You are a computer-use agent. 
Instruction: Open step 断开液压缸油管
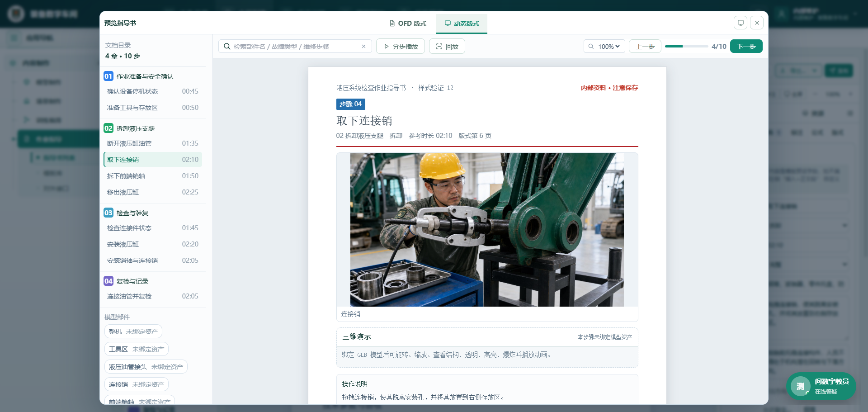(x=153, y=143)
